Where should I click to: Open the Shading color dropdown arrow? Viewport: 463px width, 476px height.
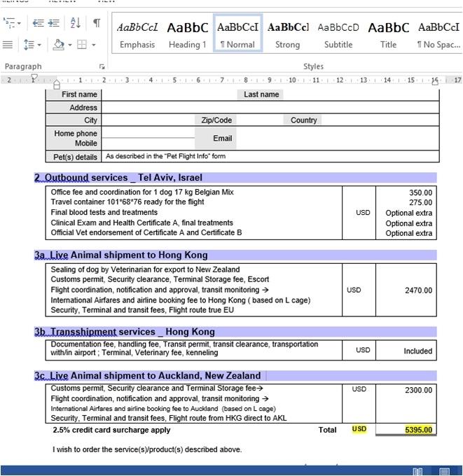point(69,45)
